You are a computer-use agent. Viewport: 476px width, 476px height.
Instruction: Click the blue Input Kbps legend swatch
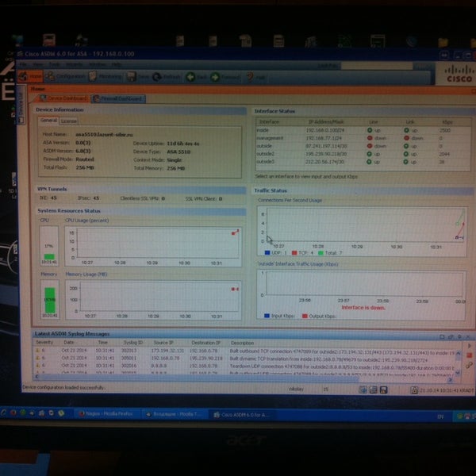click(x=267, y=316)
